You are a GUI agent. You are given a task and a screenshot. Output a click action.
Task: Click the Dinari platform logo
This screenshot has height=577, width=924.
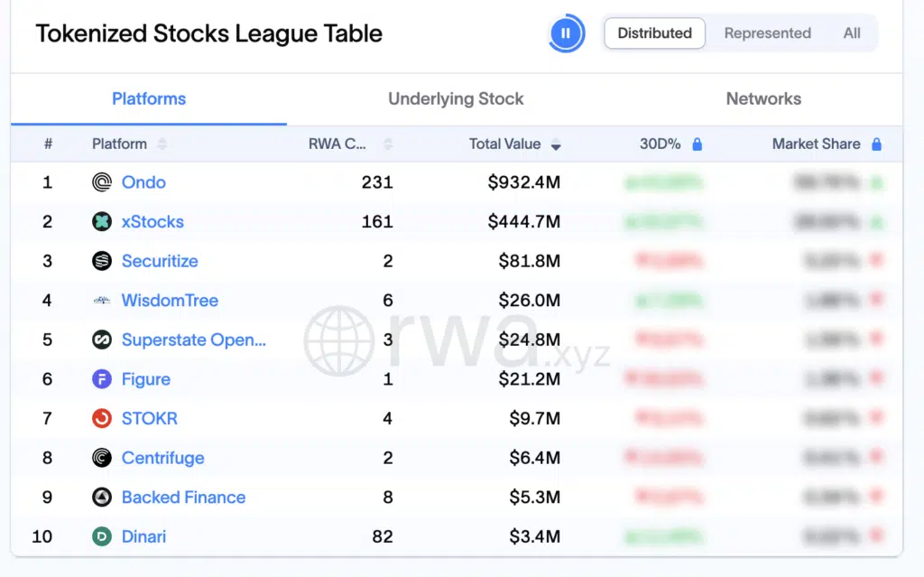coord(102,536)
